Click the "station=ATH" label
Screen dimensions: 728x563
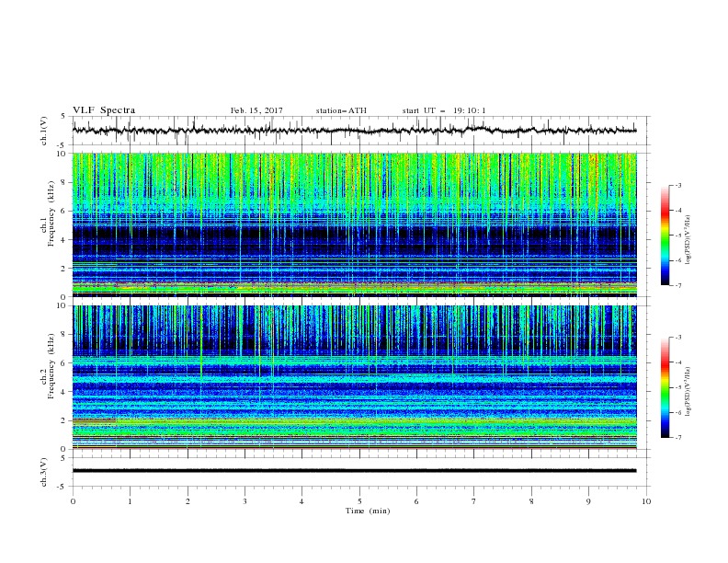(x=341, y=110)
